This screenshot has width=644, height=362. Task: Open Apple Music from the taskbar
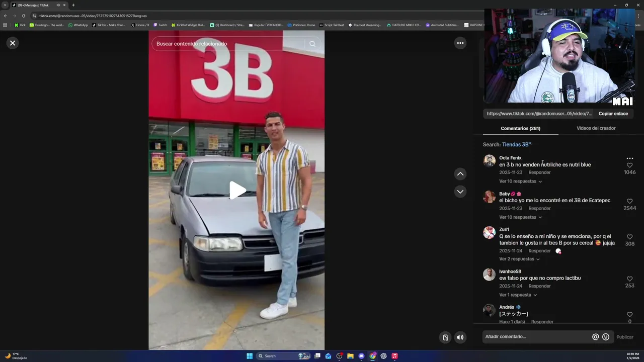click(x=394, y=356)
